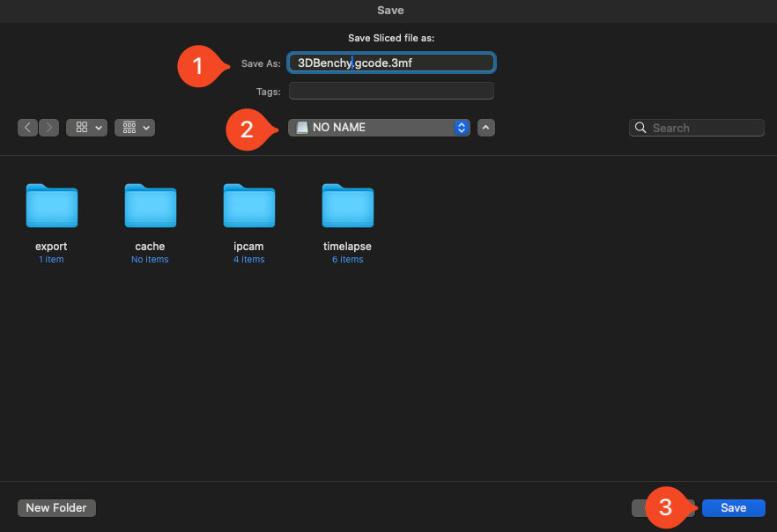Open NO NAME location popup arrows
Image resolution: width=777 pixels, height=532 pixels.
461,128
